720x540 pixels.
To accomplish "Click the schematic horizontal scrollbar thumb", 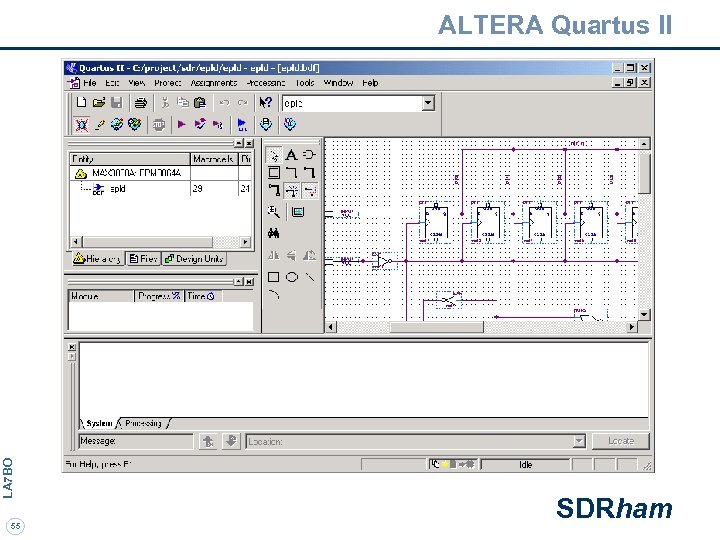I will [x=436, y=327].
